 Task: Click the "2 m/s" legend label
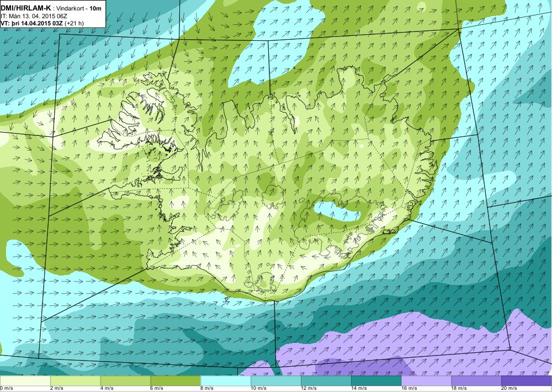point(57,389)
